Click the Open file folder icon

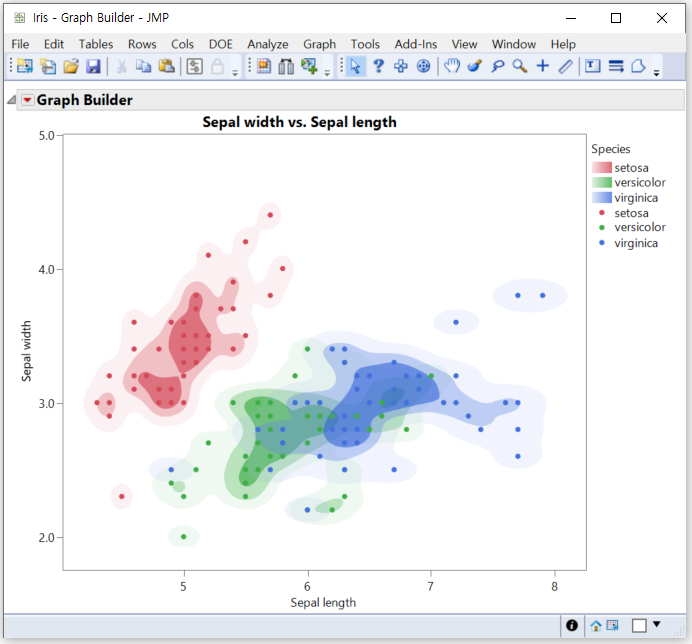coord(71,66)
